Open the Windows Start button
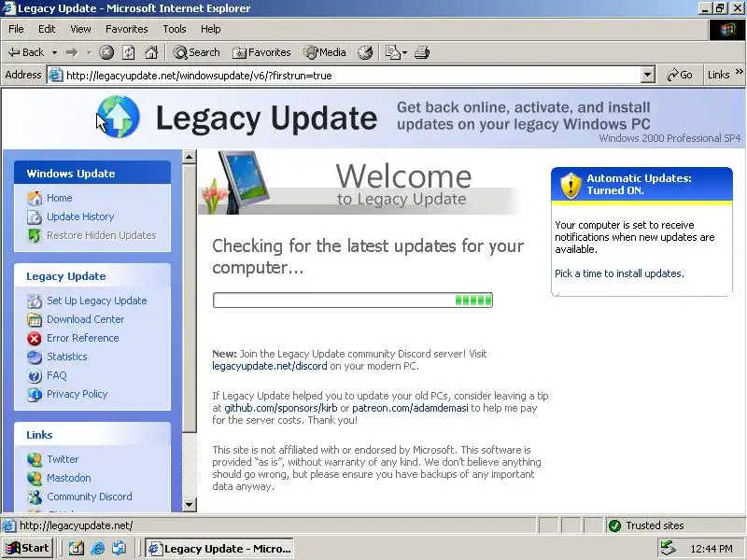The height and width of the screenshot is (560, 747). point(27,548)
